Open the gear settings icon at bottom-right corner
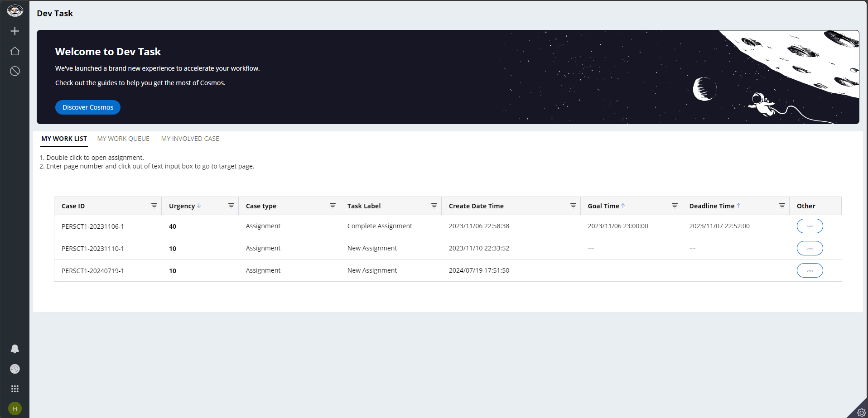The height and width of the screenshot is (418, 868). tap(861, 413)
